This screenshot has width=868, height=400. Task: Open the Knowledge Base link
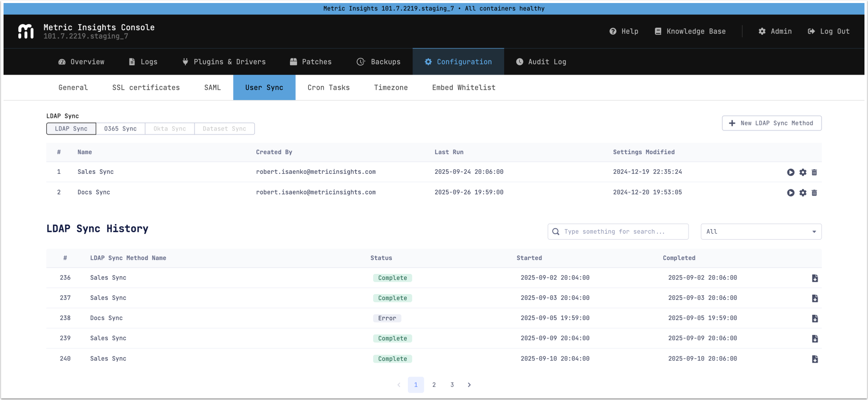(x=690, y=31)
